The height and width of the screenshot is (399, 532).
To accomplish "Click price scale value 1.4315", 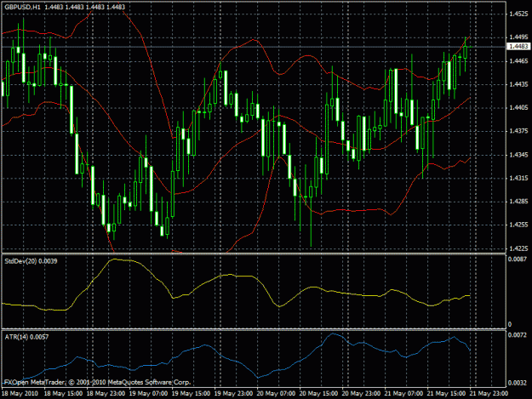I will [518, 178].
